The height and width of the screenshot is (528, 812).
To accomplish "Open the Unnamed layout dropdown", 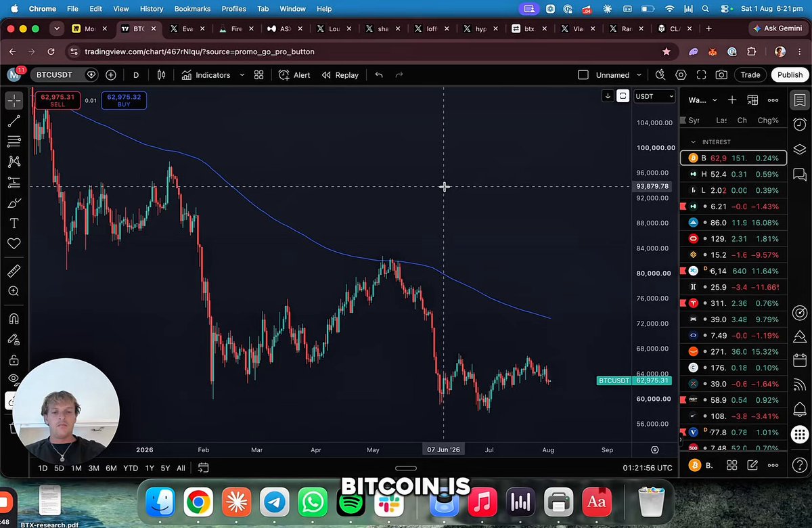I will [x=618, y=75].
